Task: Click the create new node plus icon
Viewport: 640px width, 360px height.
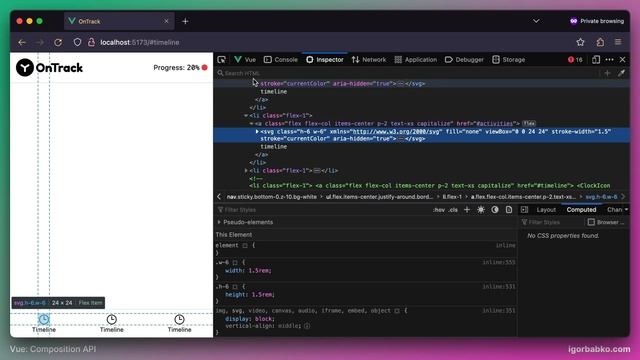Action: tap(607, 73)
